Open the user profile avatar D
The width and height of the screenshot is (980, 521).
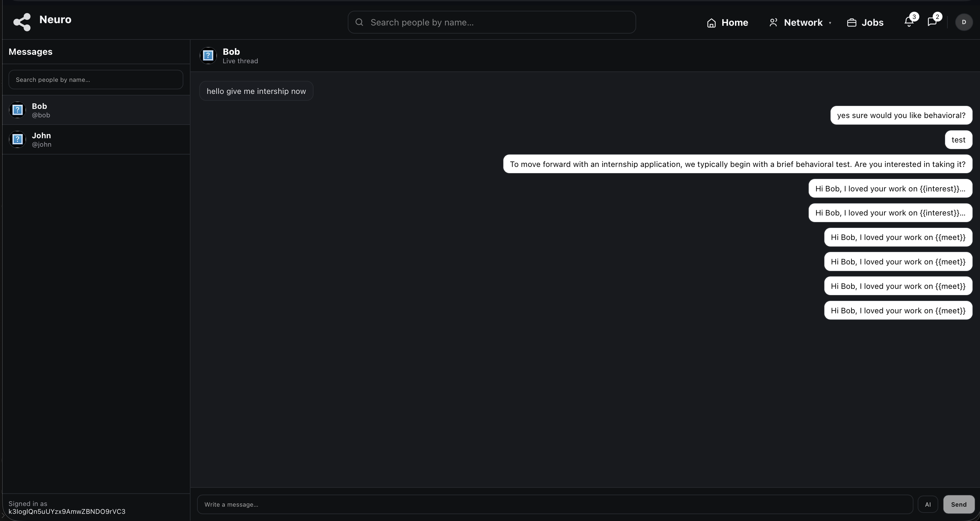tap(964, 22)
